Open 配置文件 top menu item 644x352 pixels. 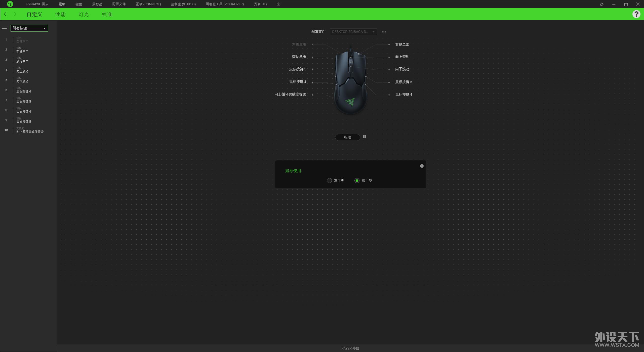tap(119, 4)
